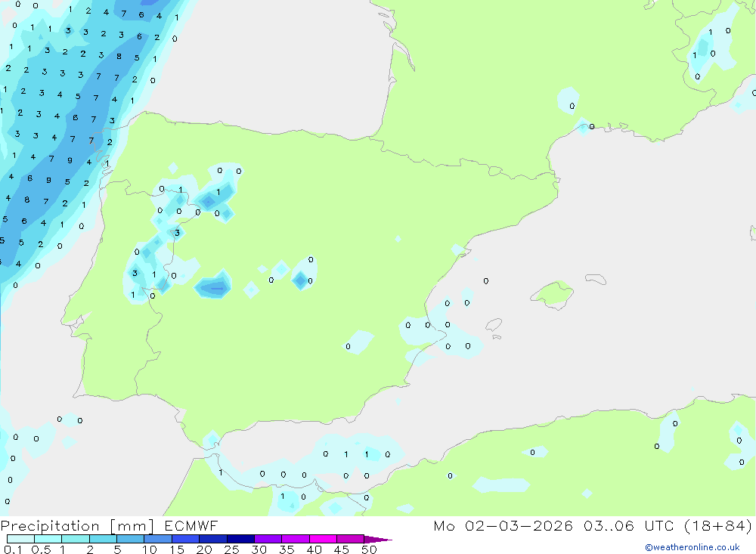Viewport: 756px width, 554px height.
Task: Click the 20–25 mm legend swatch
Action: [x=213, y=539]
